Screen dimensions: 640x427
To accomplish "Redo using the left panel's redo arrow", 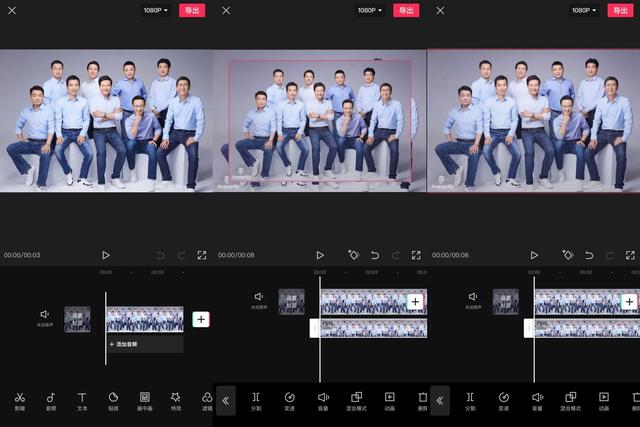I will click(x=181, y=256).
